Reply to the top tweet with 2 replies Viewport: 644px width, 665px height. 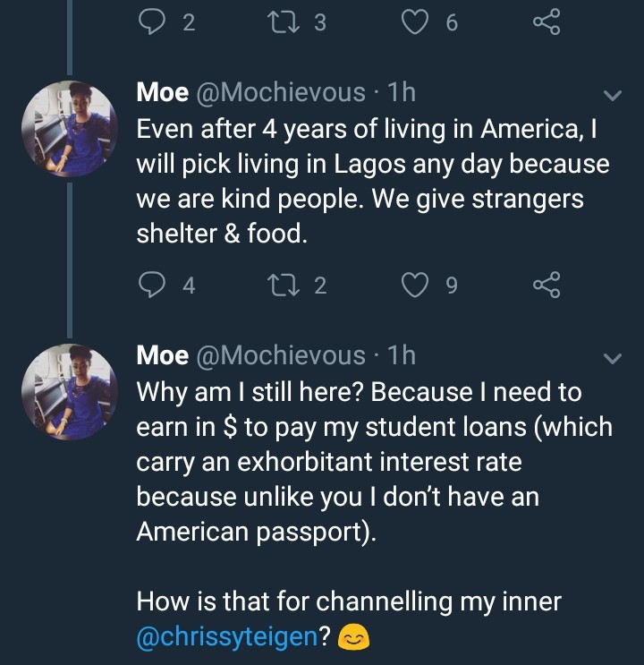coord(150,23)
